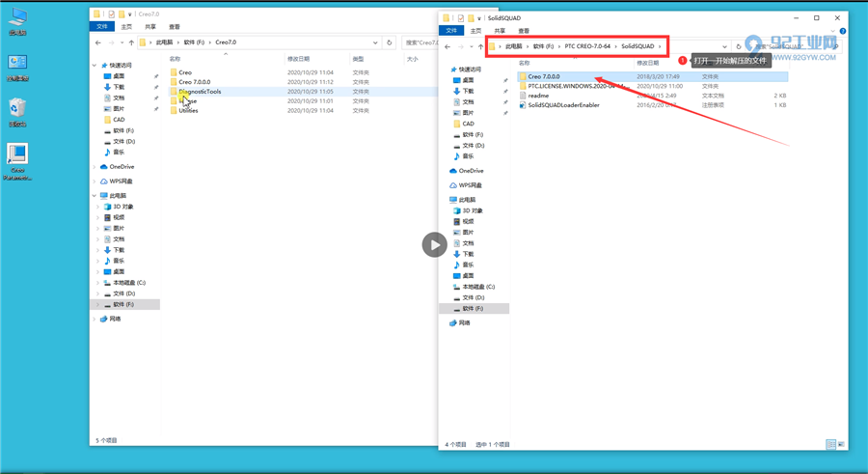868x474 pixels.
Task: Open 文件 menu in Creo7.0 window
Action: (102, 27)
